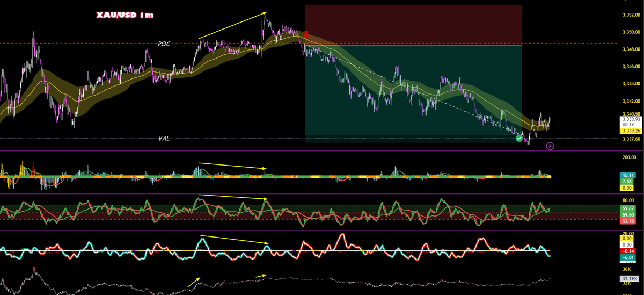The width and height of the screenshot is (644, 295).
Task: Select the red short-entry marker on price
Action: 306,35
